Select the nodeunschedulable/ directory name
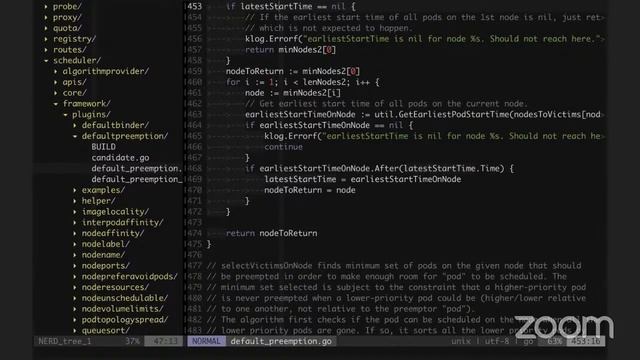The width and height of the screenshot is (640, 360). (x=125, y=298)
